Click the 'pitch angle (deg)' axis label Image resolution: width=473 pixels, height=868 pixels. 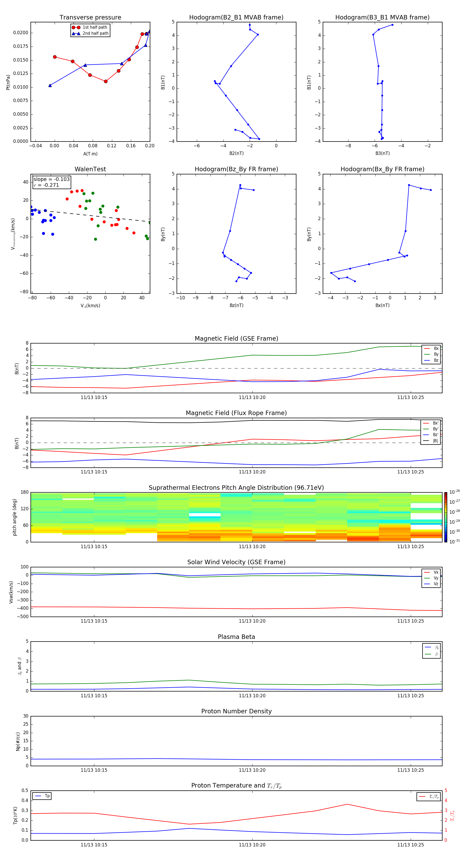pos(14,517)
